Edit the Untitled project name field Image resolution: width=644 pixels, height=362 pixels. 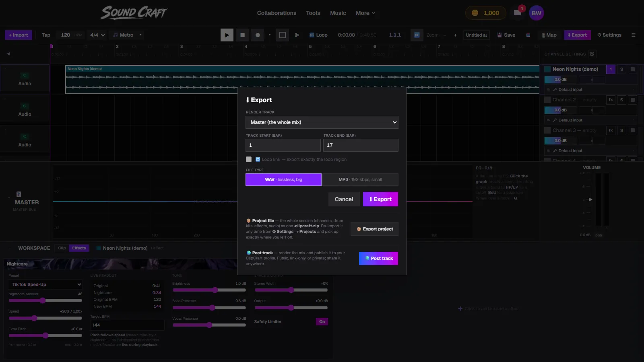(x=477, y=35)
